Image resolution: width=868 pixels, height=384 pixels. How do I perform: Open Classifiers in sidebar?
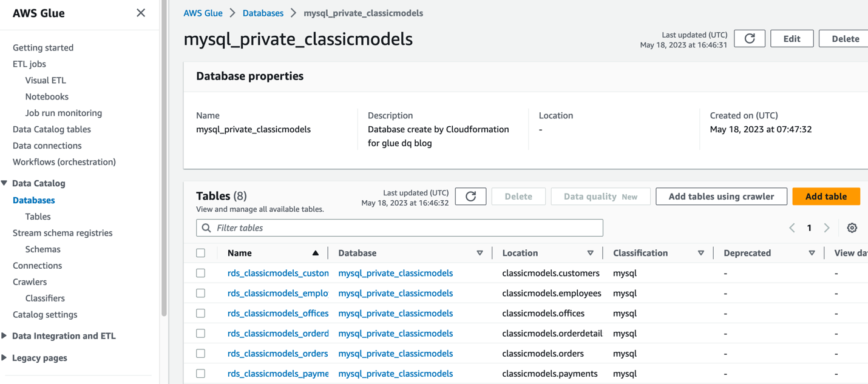(x=45, y=298)
